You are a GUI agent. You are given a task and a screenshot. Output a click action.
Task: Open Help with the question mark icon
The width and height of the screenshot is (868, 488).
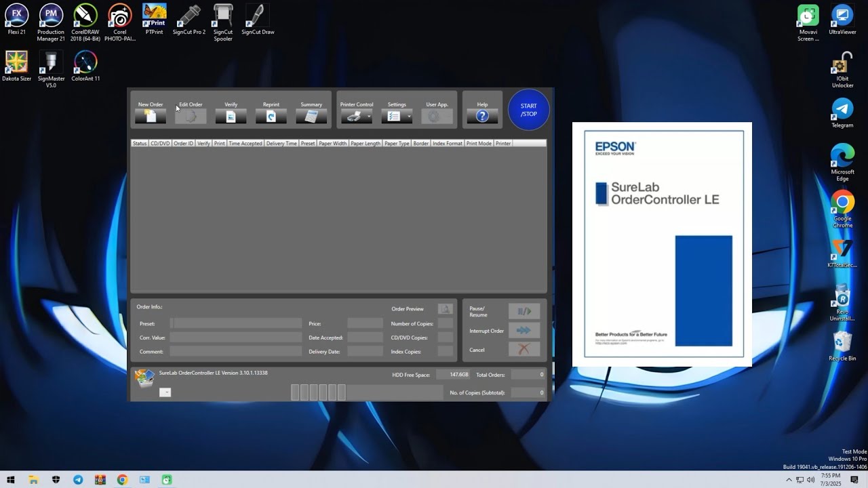click(482, 117)
